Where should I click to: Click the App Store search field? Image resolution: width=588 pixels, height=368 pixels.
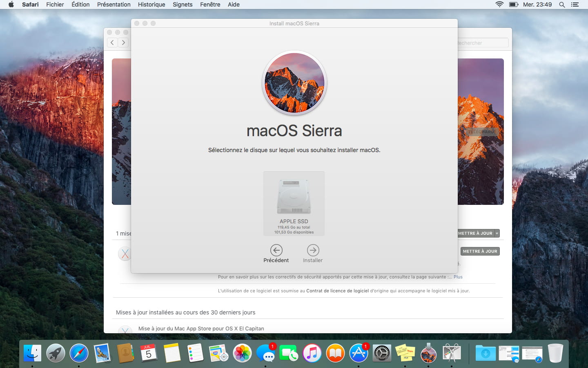pos(483,43)
